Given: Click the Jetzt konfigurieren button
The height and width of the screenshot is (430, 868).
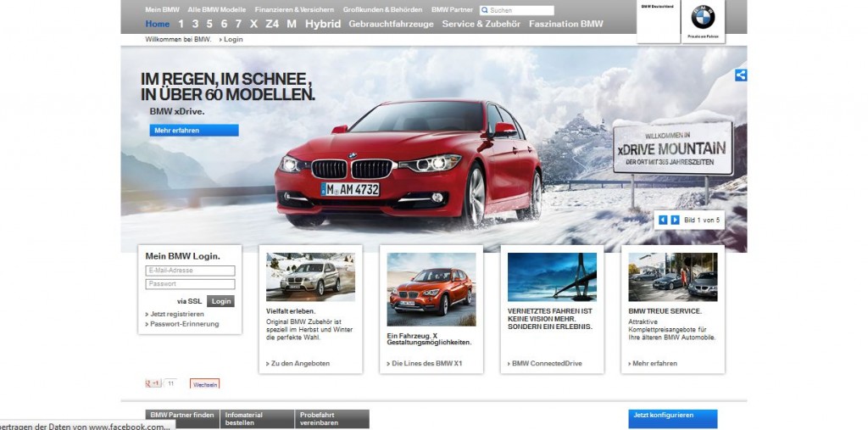Looking at the screenshot, I should point(672,416).
